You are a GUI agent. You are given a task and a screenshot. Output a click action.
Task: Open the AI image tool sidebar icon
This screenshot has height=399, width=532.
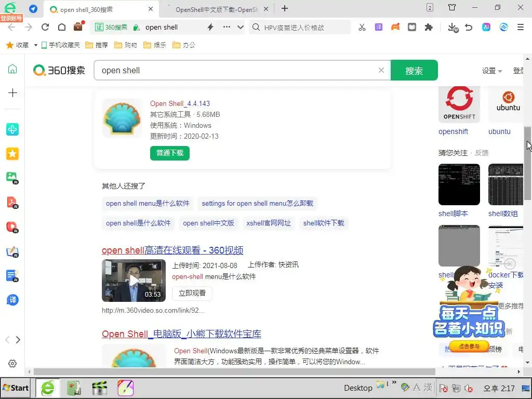12,178
